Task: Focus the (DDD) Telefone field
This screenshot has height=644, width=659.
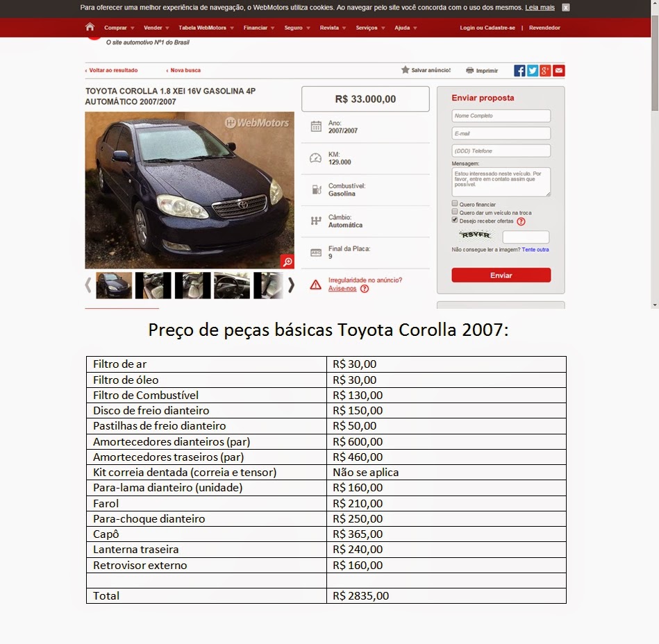Action: coord(501,151)
